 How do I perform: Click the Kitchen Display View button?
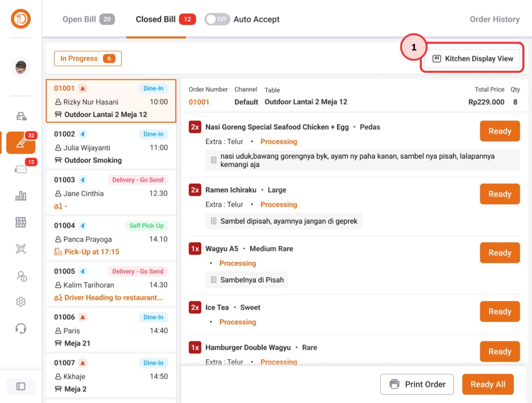point(473,58)
